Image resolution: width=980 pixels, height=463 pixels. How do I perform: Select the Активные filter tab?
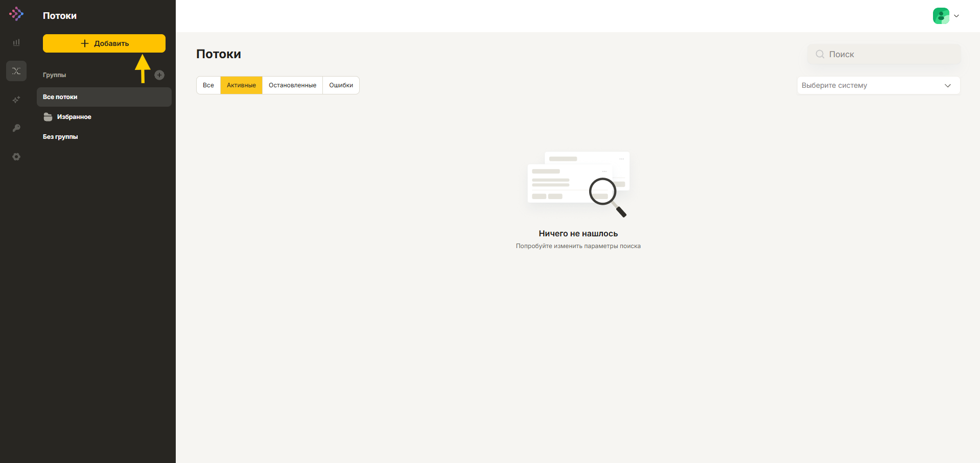(x=241, y=85)
